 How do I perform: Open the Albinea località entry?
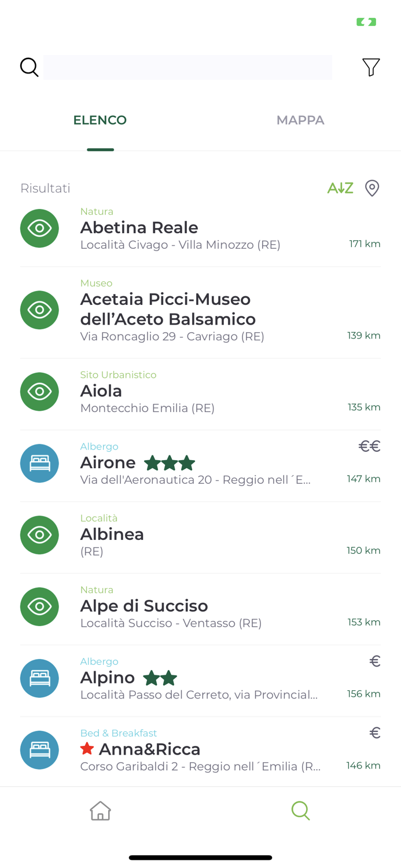click(x=112, y=534)
